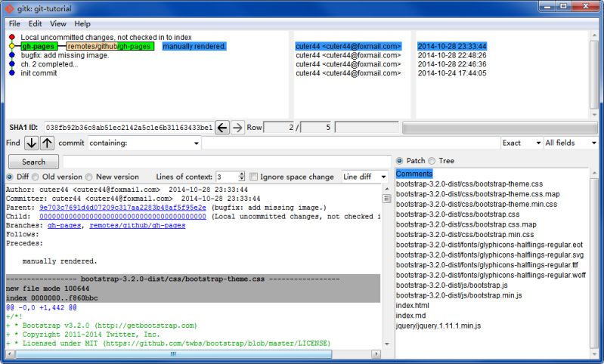Select 'Local uncommitted changes, not checked in to index' row
Image resolution: width=604 pixels, height=364 pixels.
106,37
